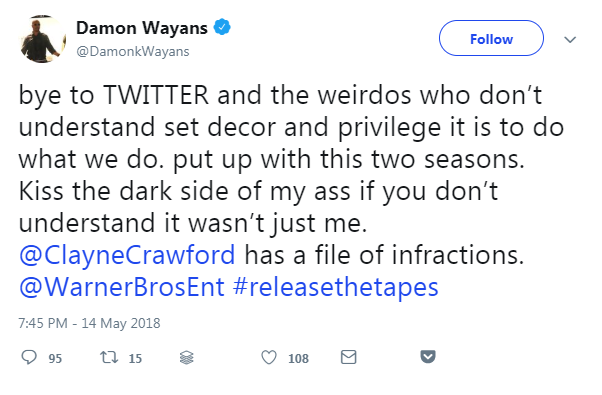
Task: Open the 7:45 PM - 14 May 2018 timestamp
Action: [89, 323]
